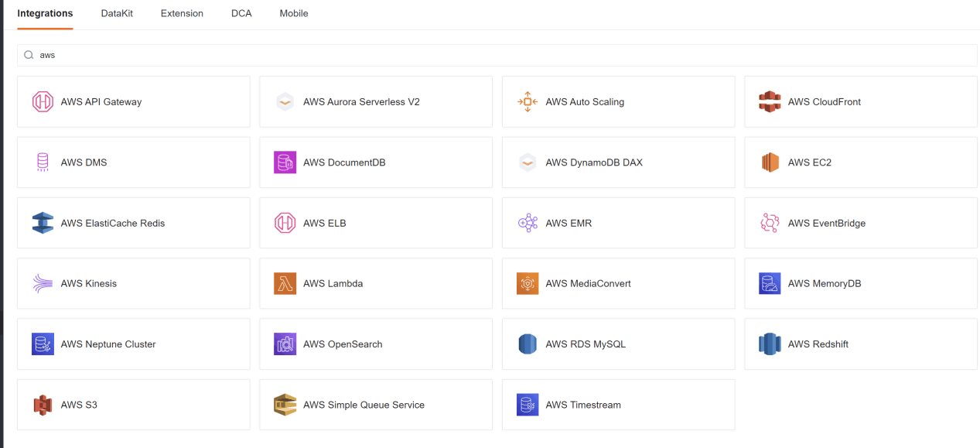Choose the AWS EMR label

(569, 223)
